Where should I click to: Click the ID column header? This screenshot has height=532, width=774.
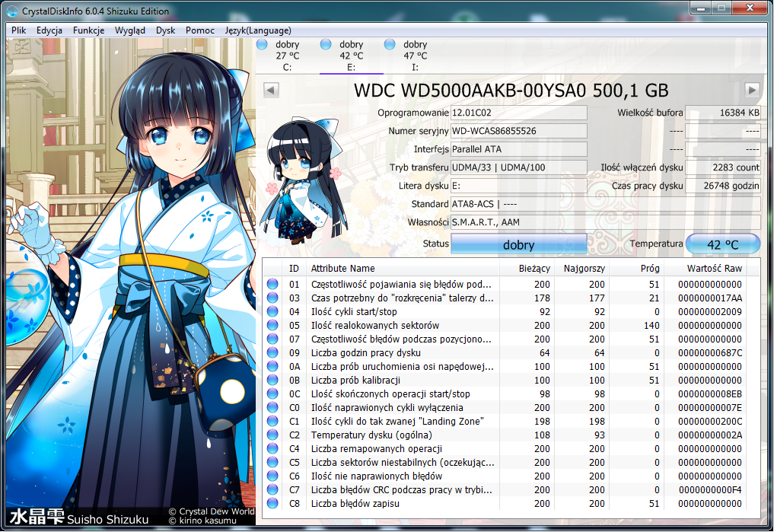click(294, 269)
